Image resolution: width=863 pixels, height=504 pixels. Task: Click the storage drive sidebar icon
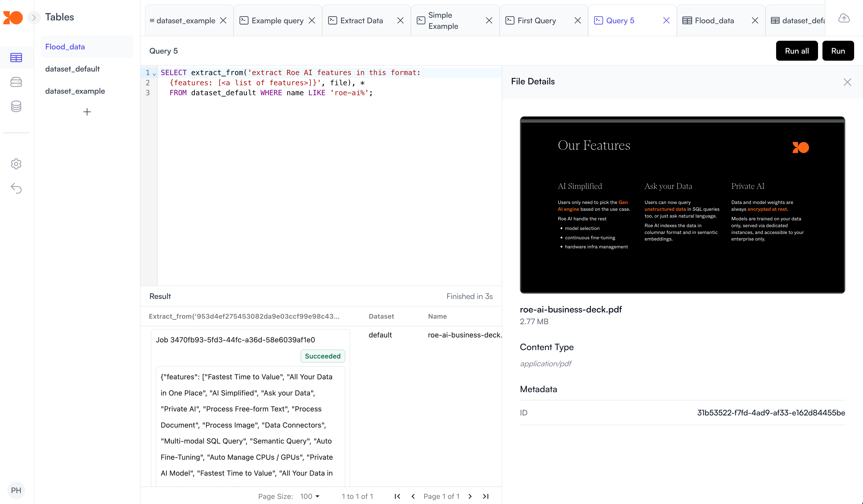click(x=16, y=82)
